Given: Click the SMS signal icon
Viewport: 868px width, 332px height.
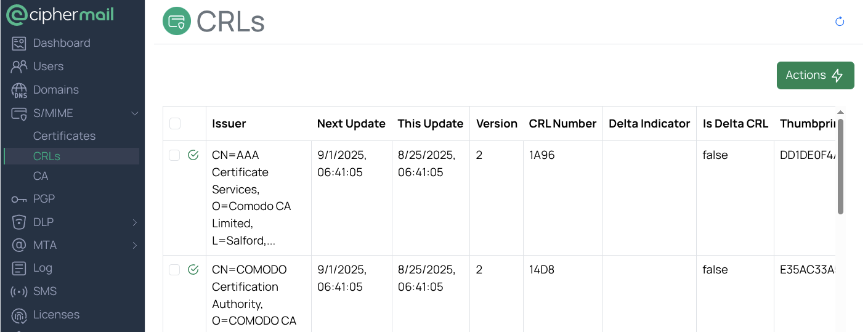Looking at the screenshot, I should click(19, 291).
